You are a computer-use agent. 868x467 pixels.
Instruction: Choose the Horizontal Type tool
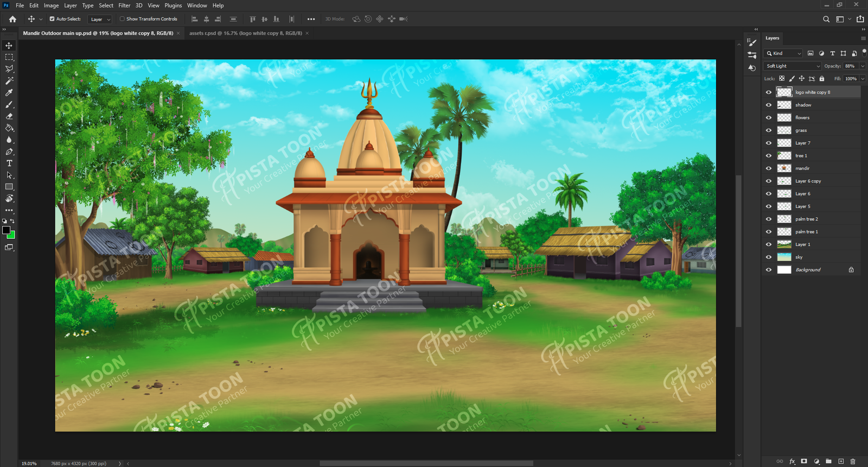pyautogui.click(x=9, y=163)
